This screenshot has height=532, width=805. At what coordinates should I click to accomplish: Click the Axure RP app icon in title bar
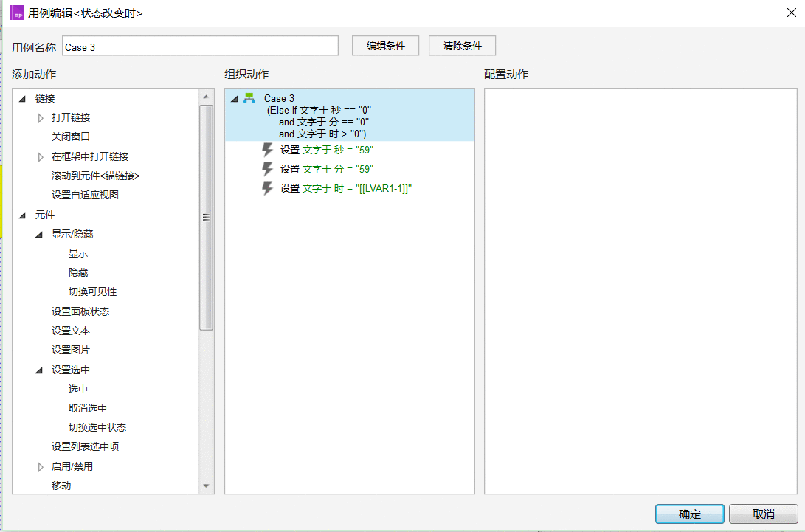coord(17,13)
